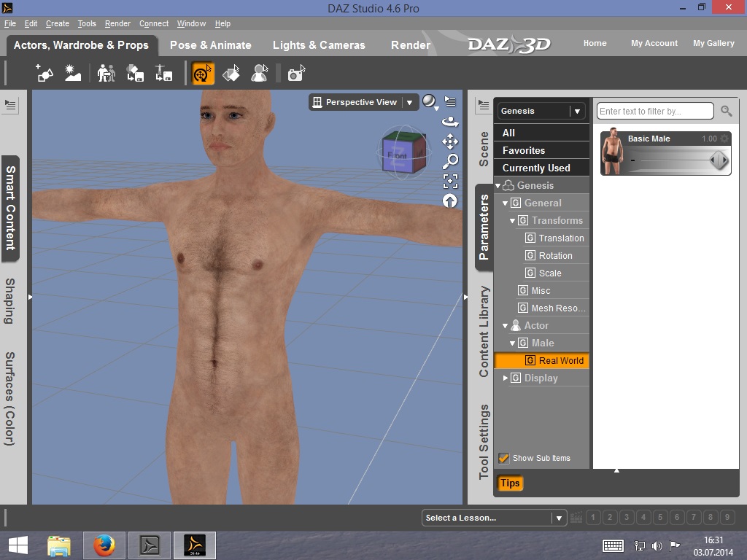Switch to Lights & Cameras tab
747x560 pixels.
coord(319,44)
